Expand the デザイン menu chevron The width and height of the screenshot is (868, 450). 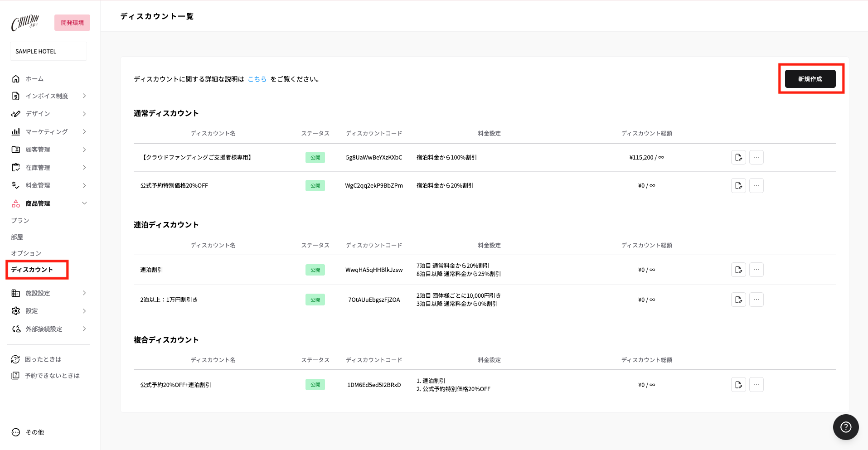click(x=84, y=114)
